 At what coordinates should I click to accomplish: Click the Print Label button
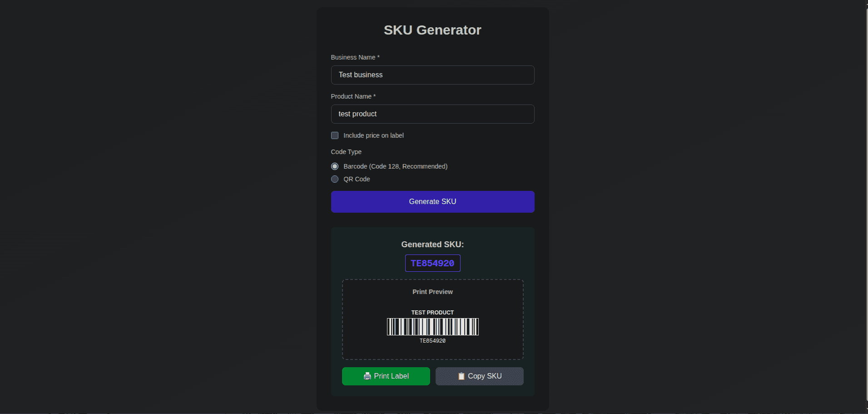pyautogui.click(x=386, y=376)
